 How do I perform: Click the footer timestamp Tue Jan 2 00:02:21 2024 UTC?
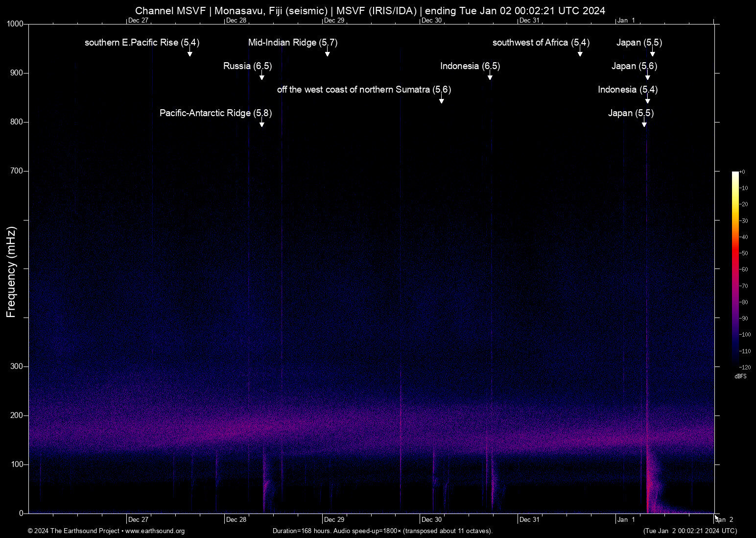coord(690,531)
